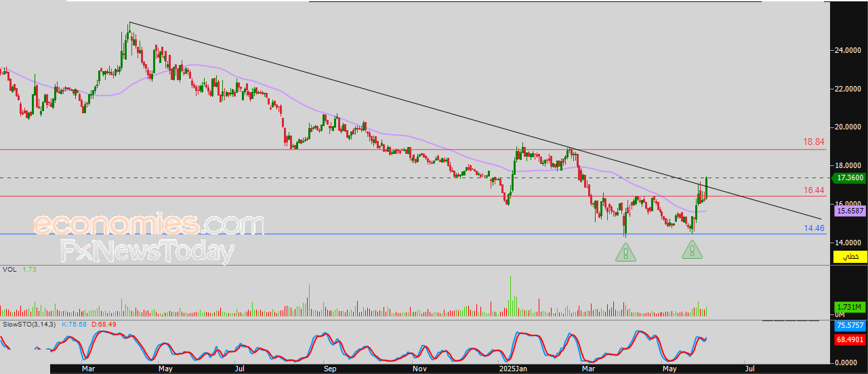
Task: Click the 16.44 price level label
Action: pos(814,190)
